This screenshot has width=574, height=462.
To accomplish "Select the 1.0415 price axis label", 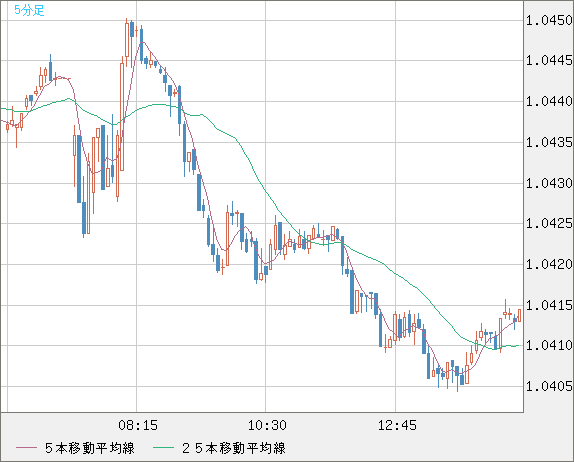I will click(549, 305).
